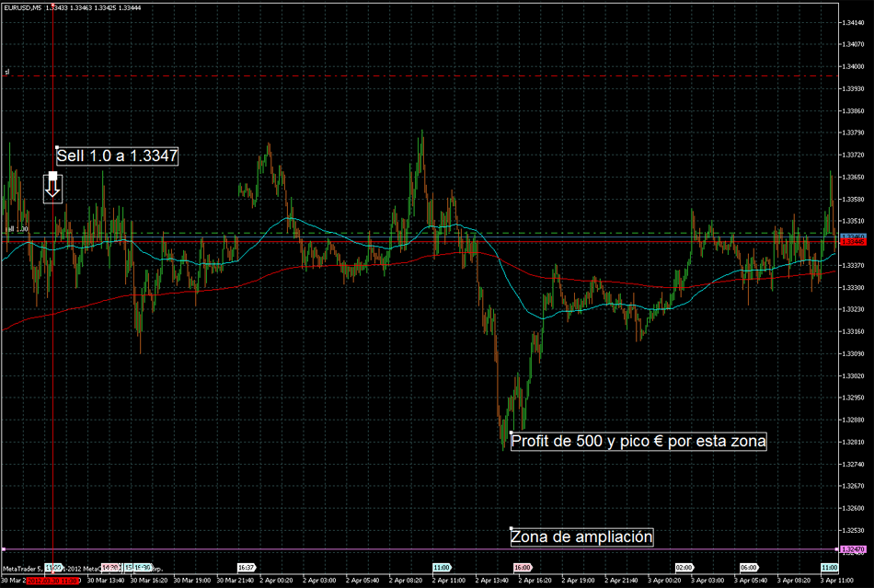Click the 1.34140 price on the price scale
The height and width of the screenshot is (588, 874).
click(853, 22)
